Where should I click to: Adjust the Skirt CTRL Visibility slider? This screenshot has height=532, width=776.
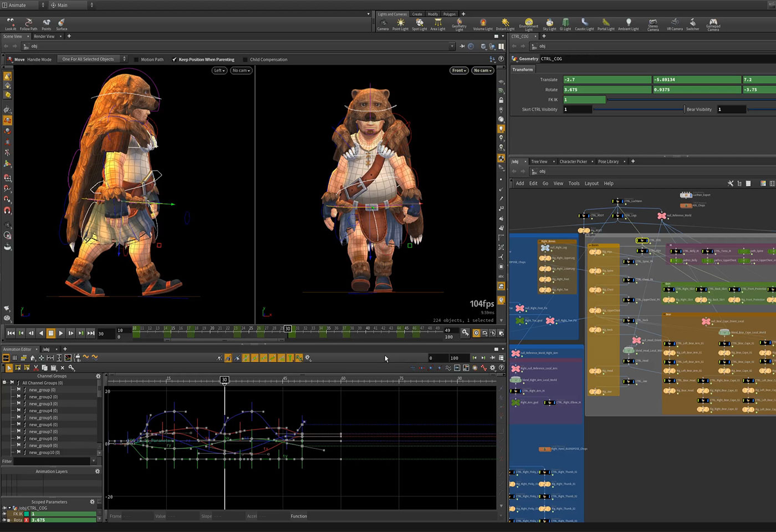(x=639, y=110)
